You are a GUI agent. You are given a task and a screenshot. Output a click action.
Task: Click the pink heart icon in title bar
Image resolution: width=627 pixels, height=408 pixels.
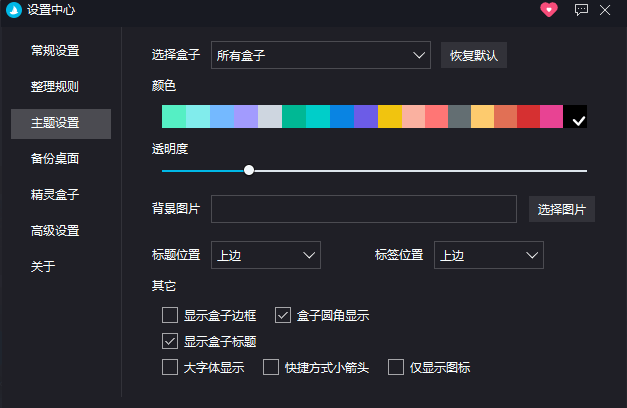click(549, 10)
